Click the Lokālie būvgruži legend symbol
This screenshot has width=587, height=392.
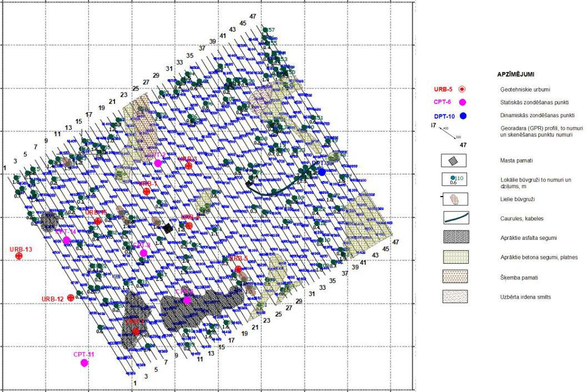(x=454, y=179)
